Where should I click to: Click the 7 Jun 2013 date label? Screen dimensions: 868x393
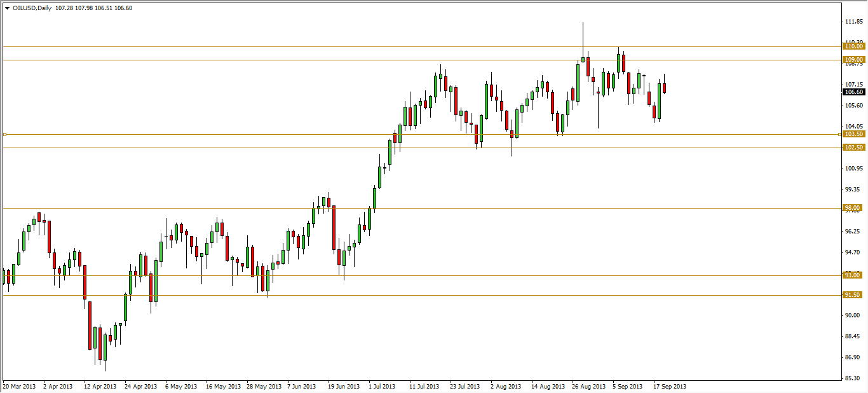(301, 386)
